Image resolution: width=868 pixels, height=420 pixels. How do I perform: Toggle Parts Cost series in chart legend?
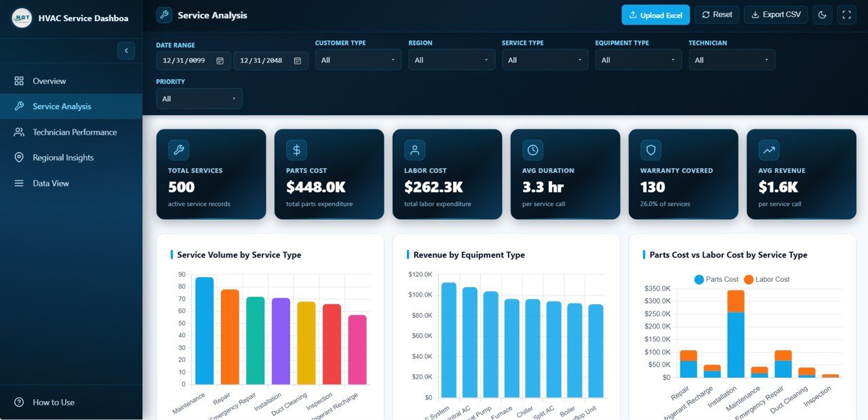coord(716,279)
